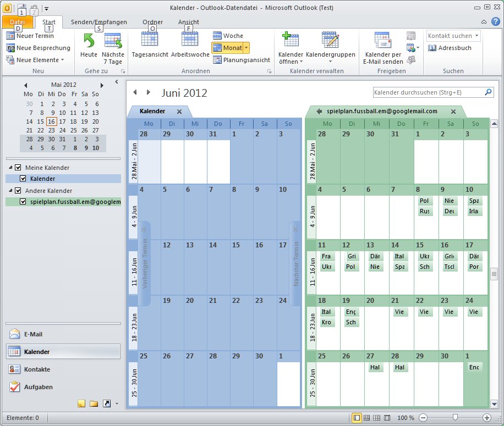Click Vorheriger Termin side button
This screenshot has height=426, width=504.
click(x=144, y=263)
